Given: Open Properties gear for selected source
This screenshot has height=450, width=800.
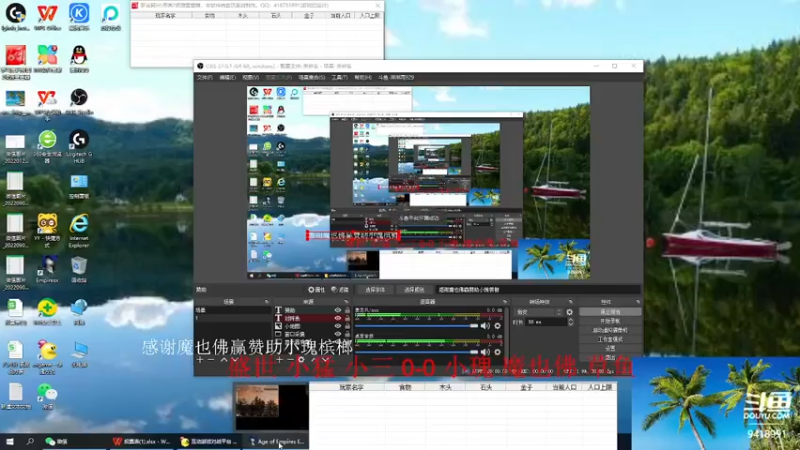Looking at the screenshot, I should point(316,290).
